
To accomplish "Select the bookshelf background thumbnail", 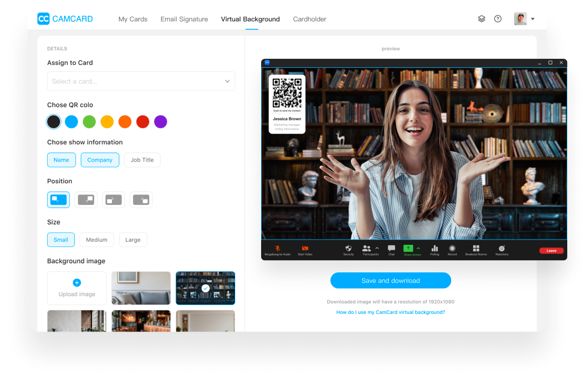I will [x=205, y=288].
